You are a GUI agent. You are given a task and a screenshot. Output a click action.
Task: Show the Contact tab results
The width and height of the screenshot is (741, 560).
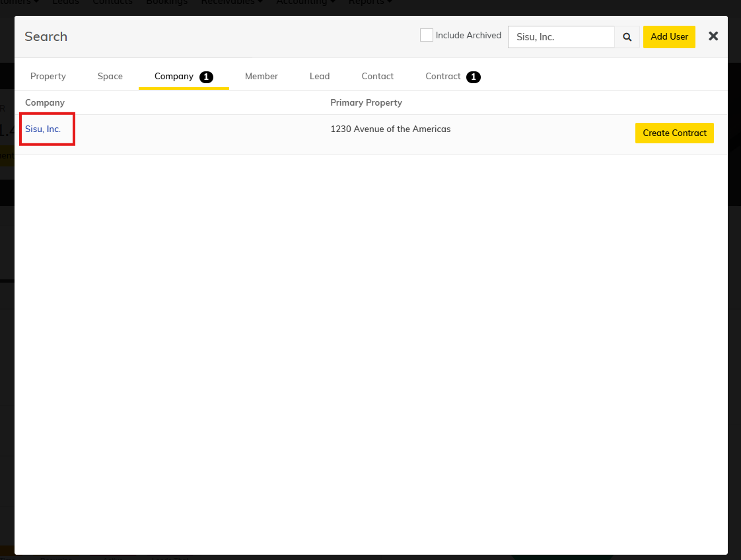(x=378, y=77)
